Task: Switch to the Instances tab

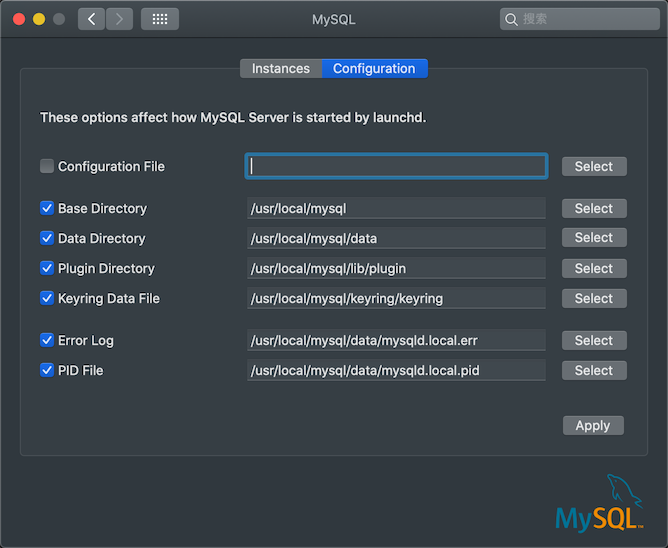Action: click(281, 68)
